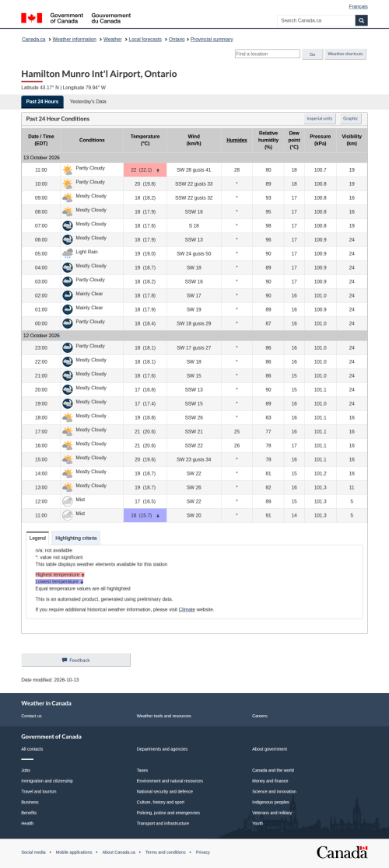Click highlighted lowest temperature cell 16 (15.7)
389x868 pixels.
[145, 515]
